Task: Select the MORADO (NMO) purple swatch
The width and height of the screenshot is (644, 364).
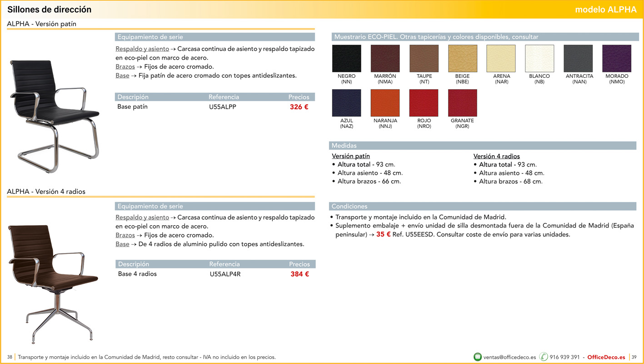Action: [617, 58]
